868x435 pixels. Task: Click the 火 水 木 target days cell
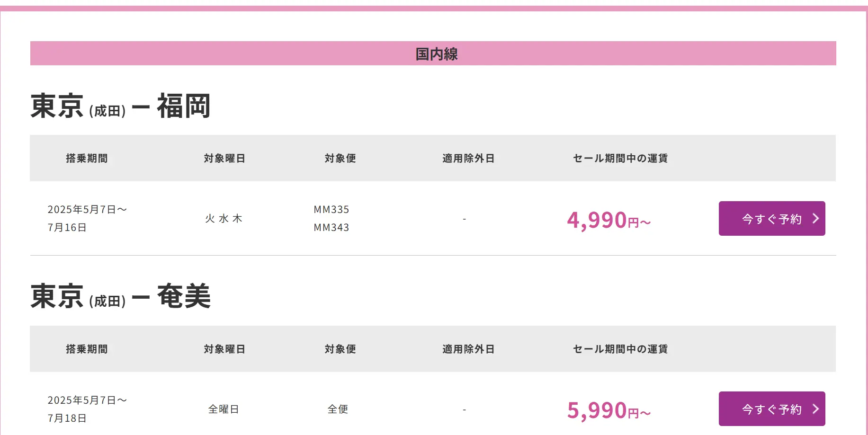tap(224, 218)
